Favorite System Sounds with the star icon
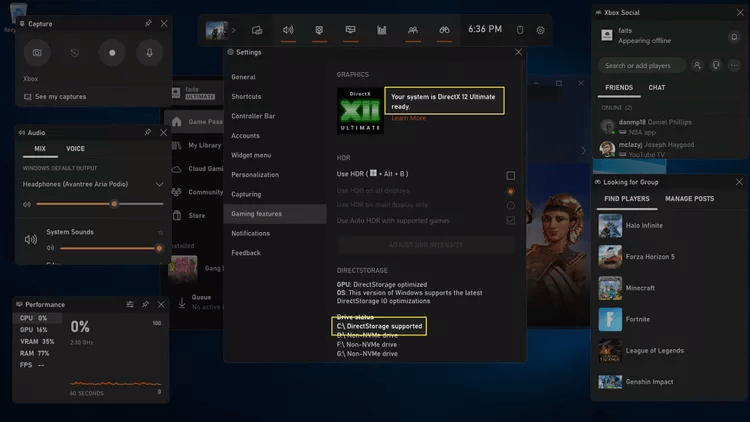The image size is (750, 422). 161,232
